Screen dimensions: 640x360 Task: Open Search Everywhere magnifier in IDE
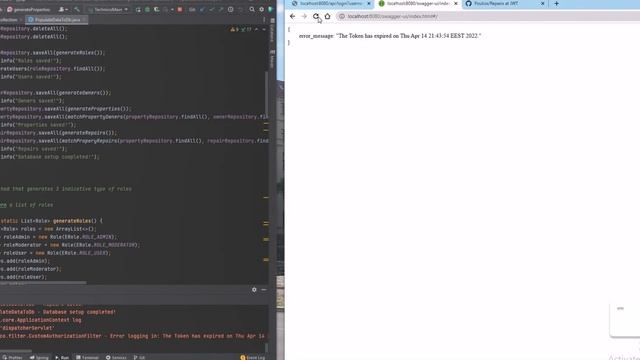pyautogui.click(x=252, y=9)
